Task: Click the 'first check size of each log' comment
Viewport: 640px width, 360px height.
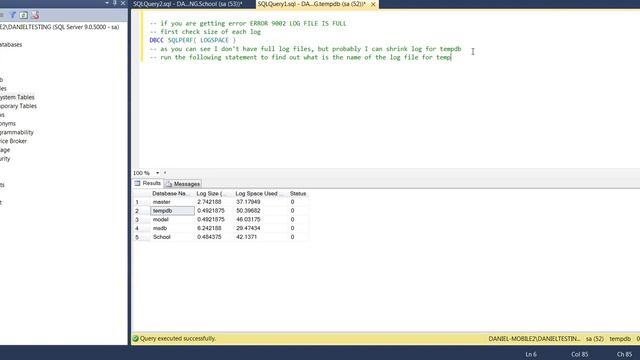Action: coord(205,32)
